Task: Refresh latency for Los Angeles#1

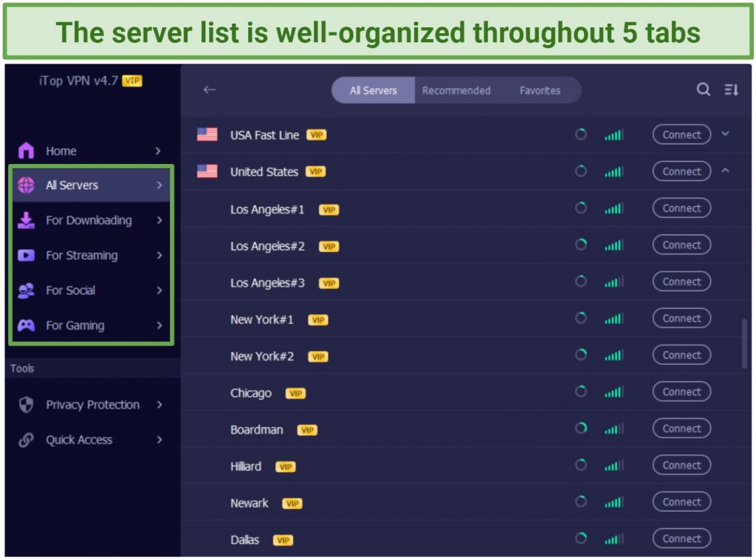Action: [x=581, y=208]
